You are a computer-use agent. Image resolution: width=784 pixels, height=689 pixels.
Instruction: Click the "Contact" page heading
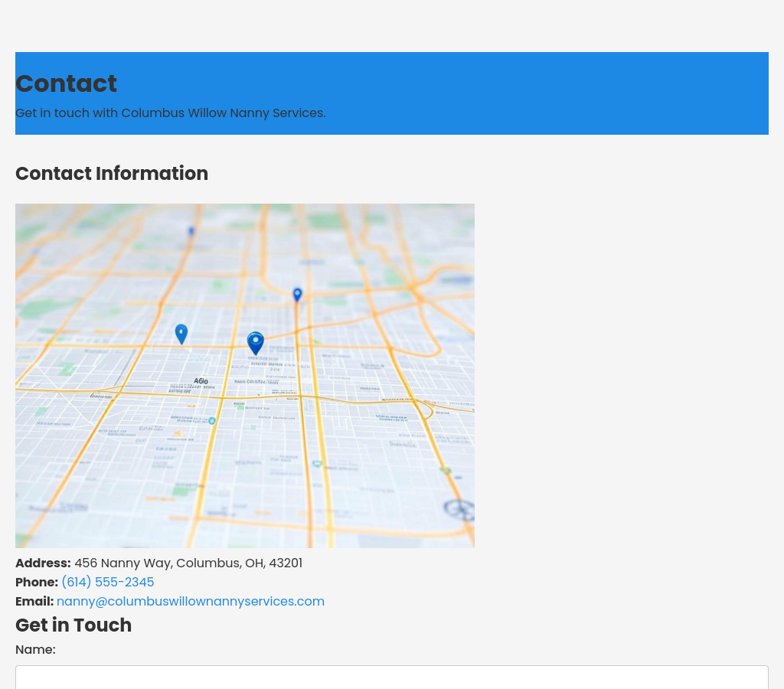(66, 83)
